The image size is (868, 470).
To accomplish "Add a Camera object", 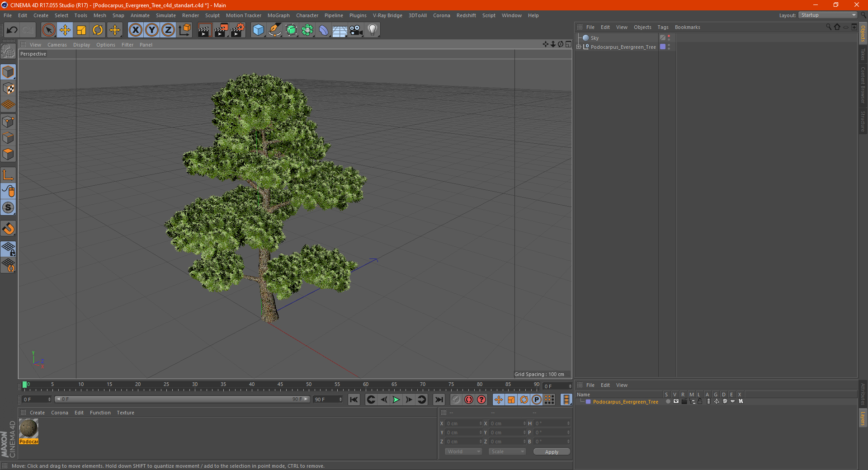I will tap(356, 30).
